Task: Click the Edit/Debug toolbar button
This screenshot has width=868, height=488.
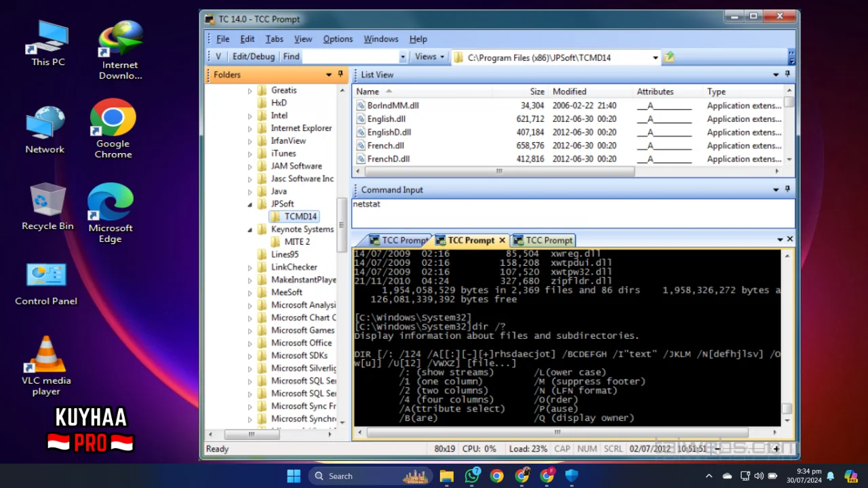Action: [254, 57]
